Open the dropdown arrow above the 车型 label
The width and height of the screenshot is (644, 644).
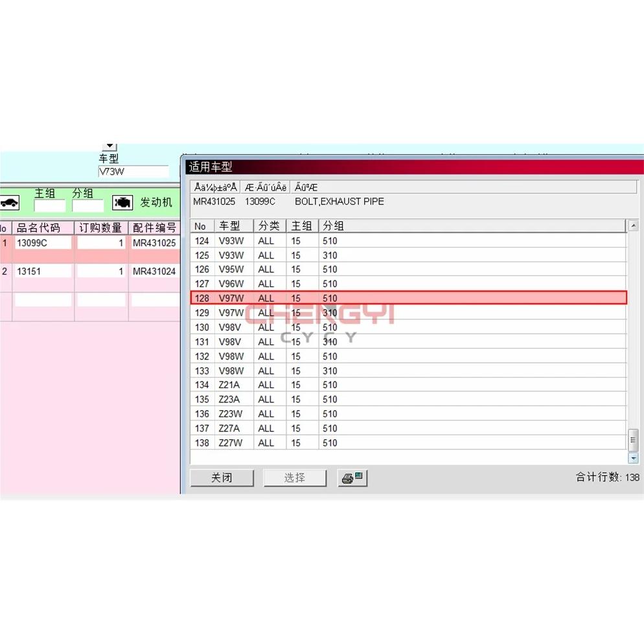click(109, 146)
